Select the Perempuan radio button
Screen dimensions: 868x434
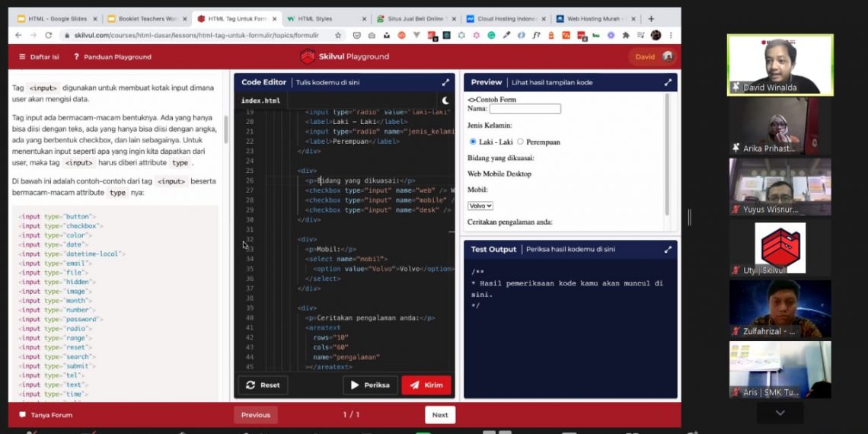[520, 142]
